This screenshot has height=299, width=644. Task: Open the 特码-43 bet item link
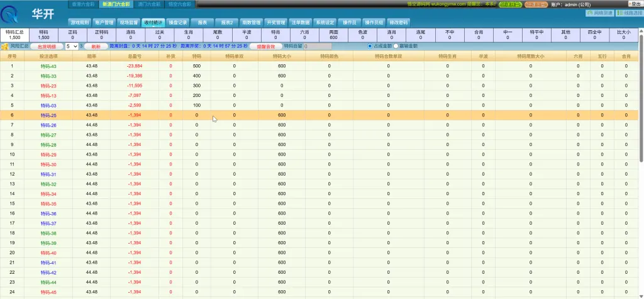pos(48,66)
